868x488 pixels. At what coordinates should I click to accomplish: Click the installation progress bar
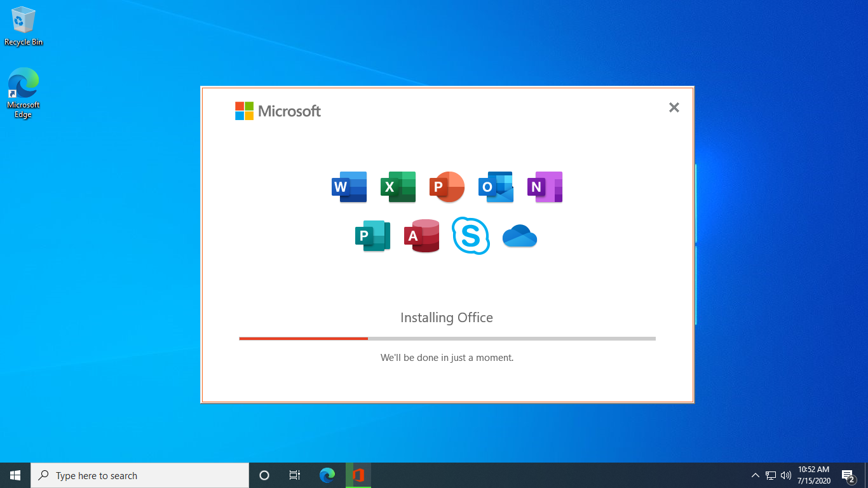click(x=447, y=339)
